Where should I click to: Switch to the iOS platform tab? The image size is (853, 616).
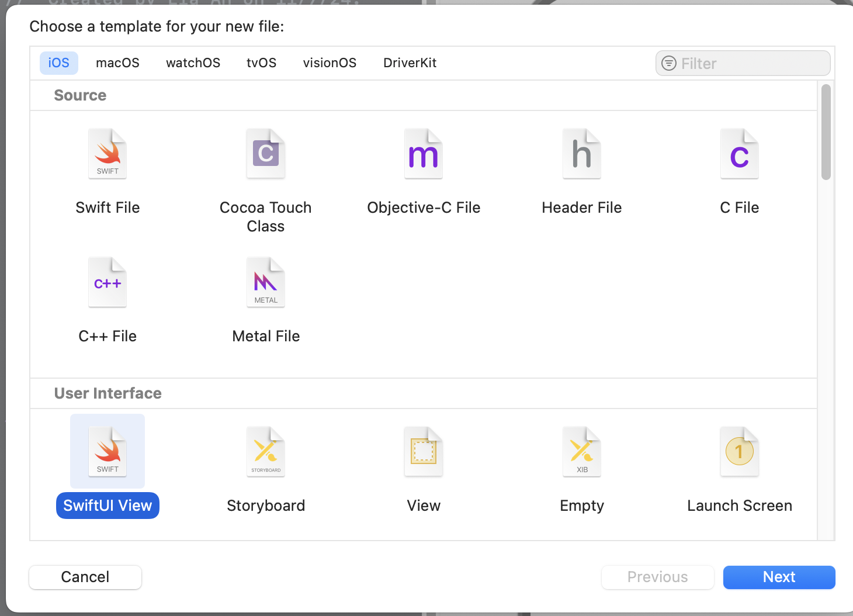tap(59, 63)
